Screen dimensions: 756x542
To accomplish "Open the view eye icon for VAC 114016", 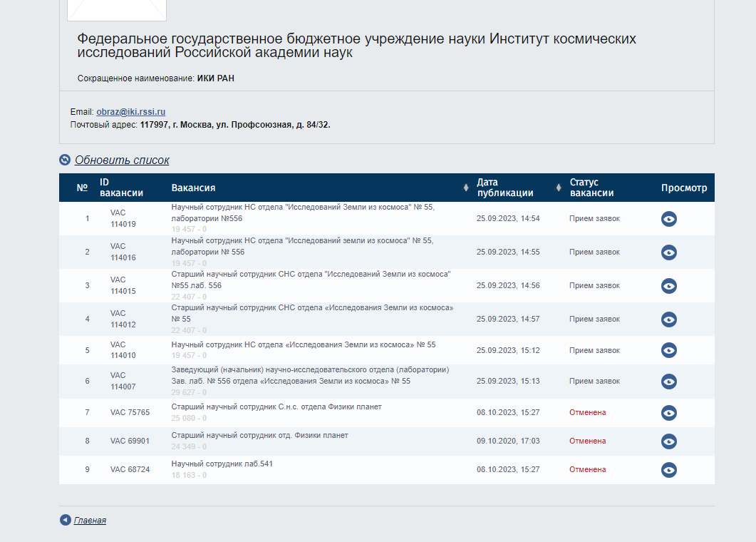I will (668, 252).
